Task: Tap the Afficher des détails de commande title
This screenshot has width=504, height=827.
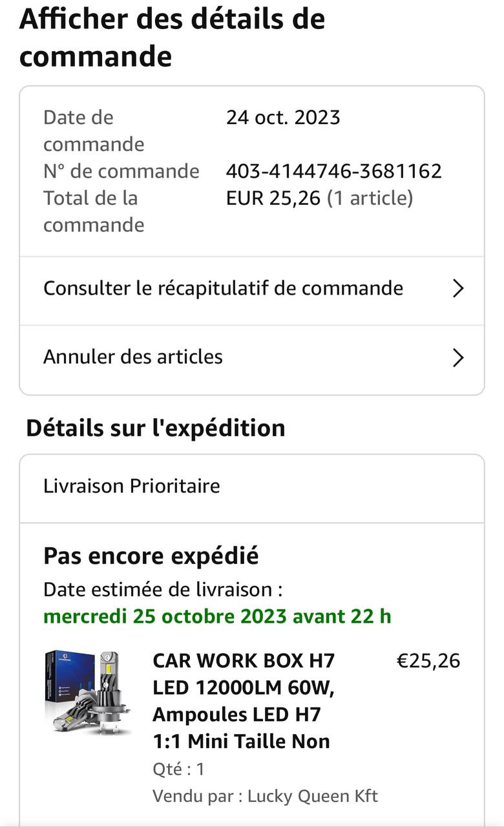Action: 172,37
